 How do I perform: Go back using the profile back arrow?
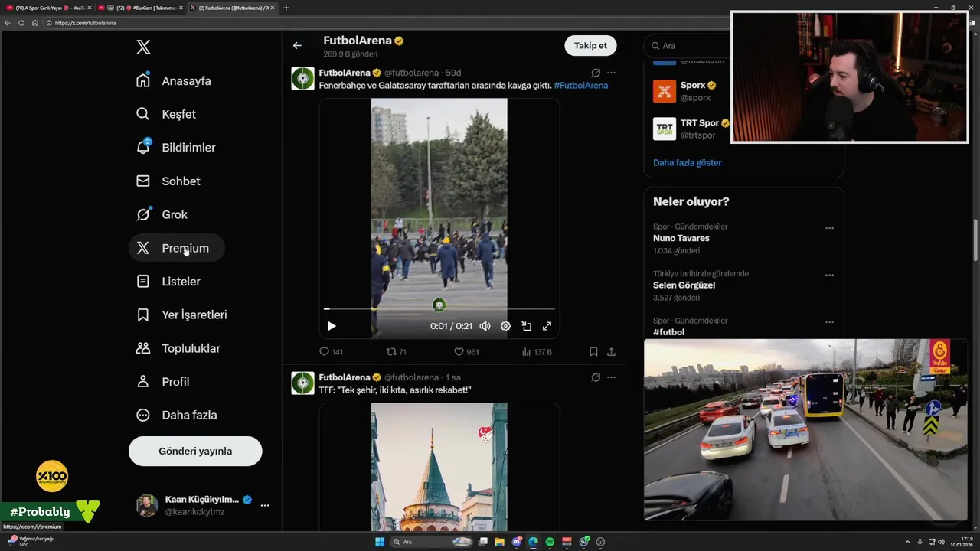pos(297,45)
